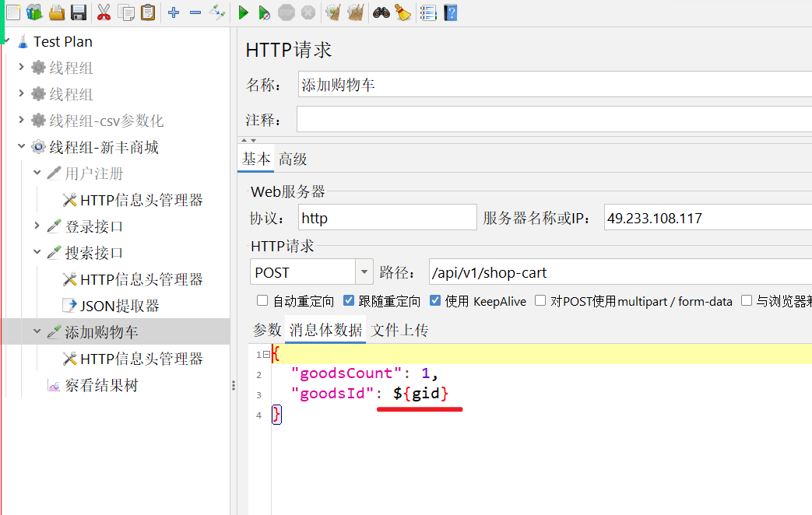Open the POST method dropdown

(x=364, y=272)
